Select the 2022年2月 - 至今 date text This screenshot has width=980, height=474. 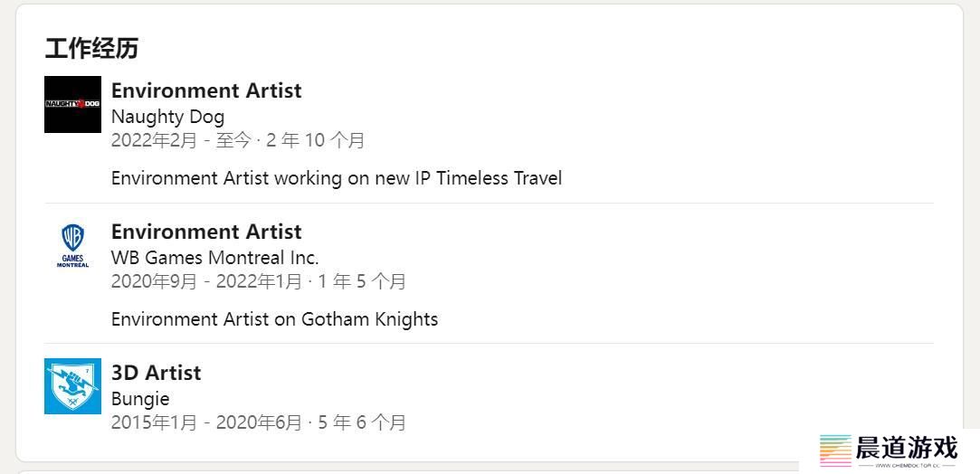181,140
